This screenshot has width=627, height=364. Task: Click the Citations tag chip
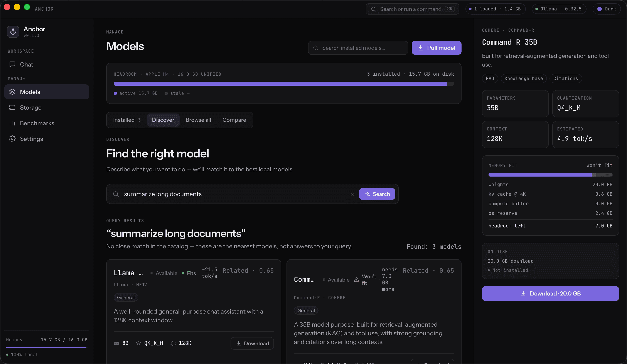coord(566,78)
